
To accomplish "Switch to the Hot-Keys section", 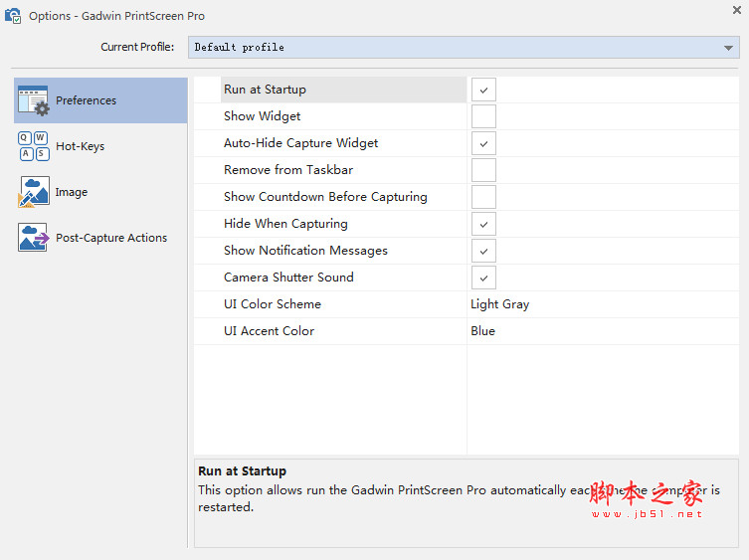I will tap(80, 146).
